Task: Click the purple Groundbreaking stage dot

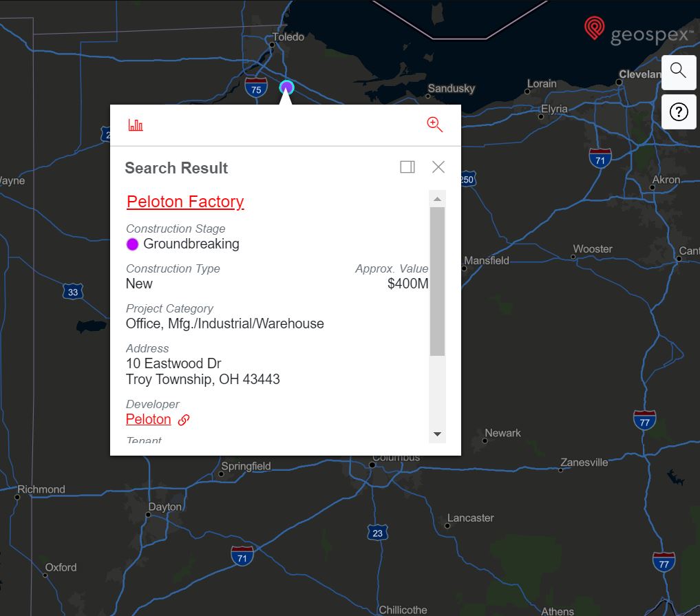Action: [x=132, y=244]
